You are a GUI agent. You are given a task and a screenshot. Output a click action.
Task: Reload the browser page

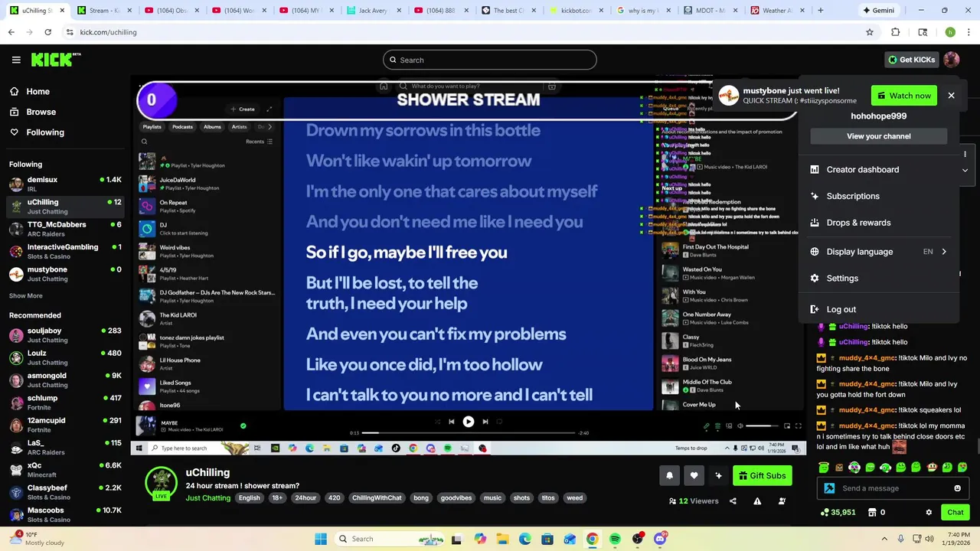47,32
